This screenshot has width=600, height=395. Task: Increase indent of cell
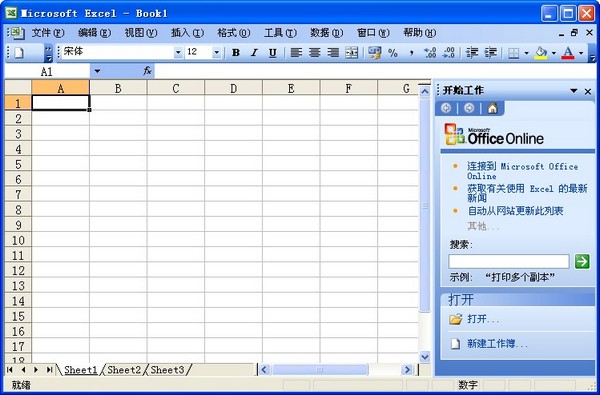[x=491, y=53]
